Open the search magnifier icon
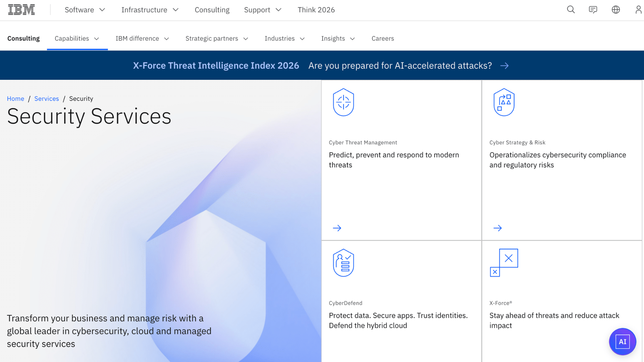Image resolution: width=644 pixels, height=362 pixels. [571, 10]
